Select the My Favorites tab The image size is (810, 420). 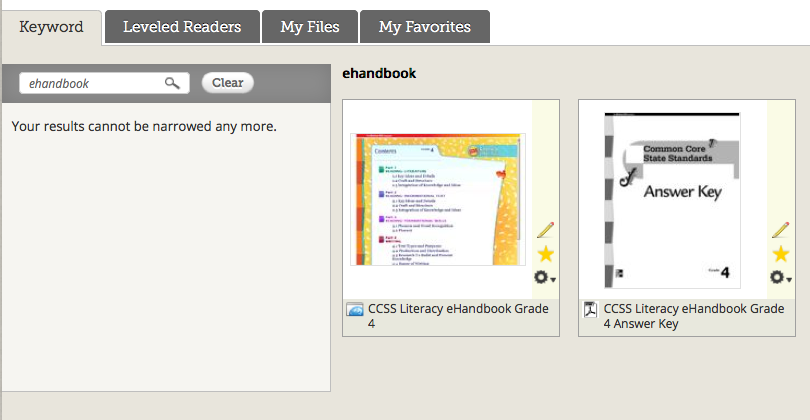424,27
